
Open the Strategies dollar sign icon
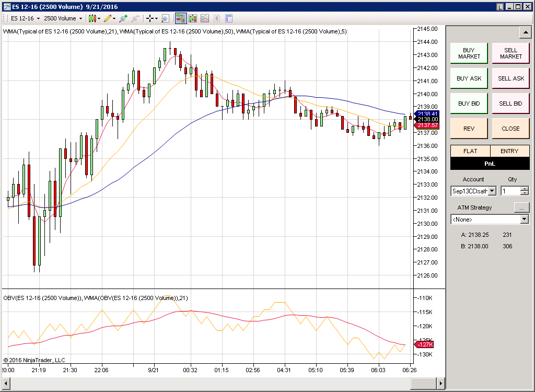(x=217, y=18)
